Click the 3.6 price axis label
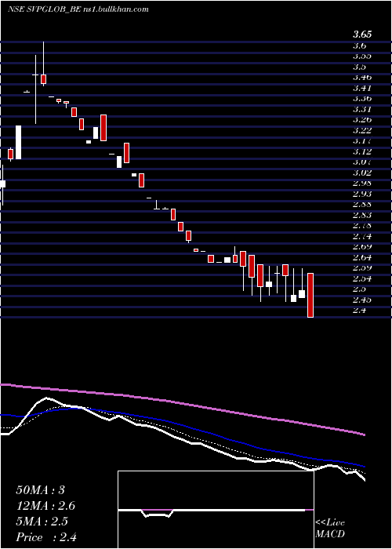 tap(359, 45)
